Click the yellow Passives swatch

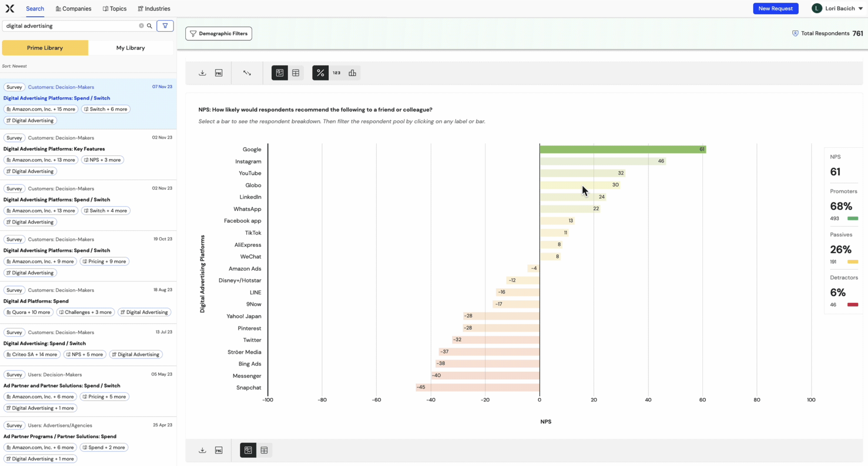click(x=852, y=262)
